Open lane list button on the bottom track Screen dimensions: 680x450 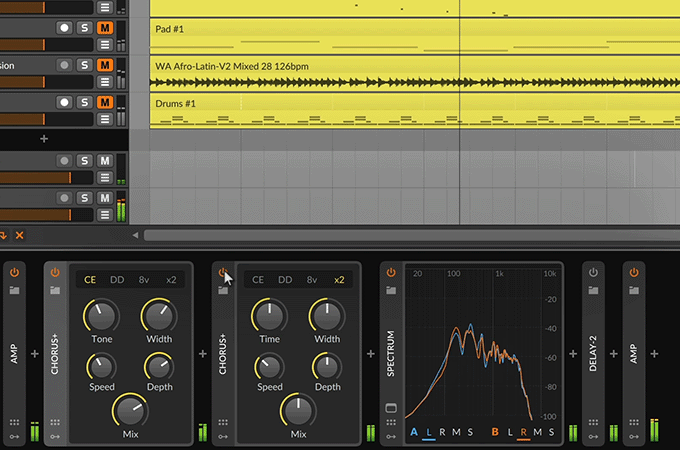pyautogui.click(x=105, y=215)
